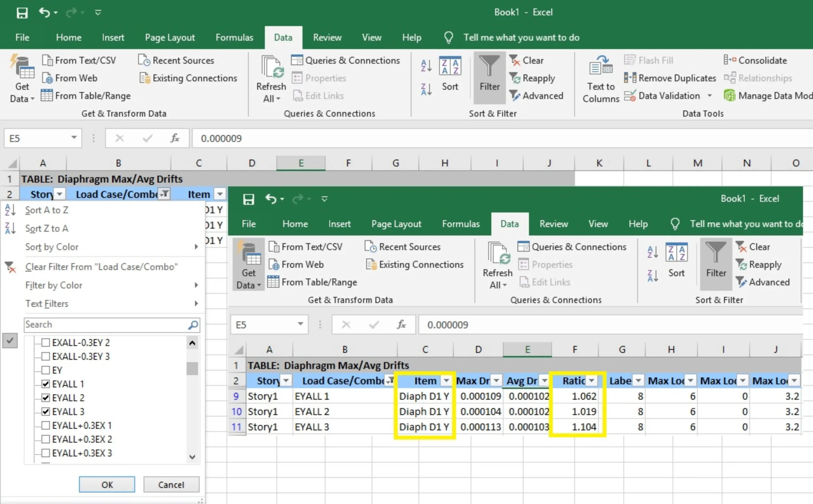Open the File tab in top ribbon
Screen dimensions: 813x504
(x=22, y=37)
